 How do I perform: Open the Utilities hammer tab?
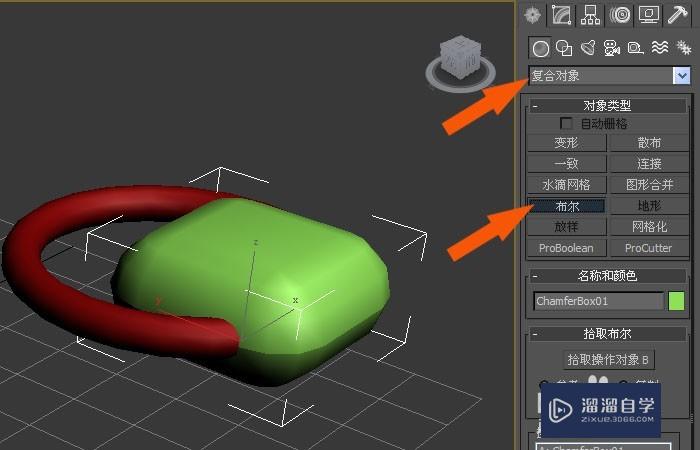coord(677,15)
